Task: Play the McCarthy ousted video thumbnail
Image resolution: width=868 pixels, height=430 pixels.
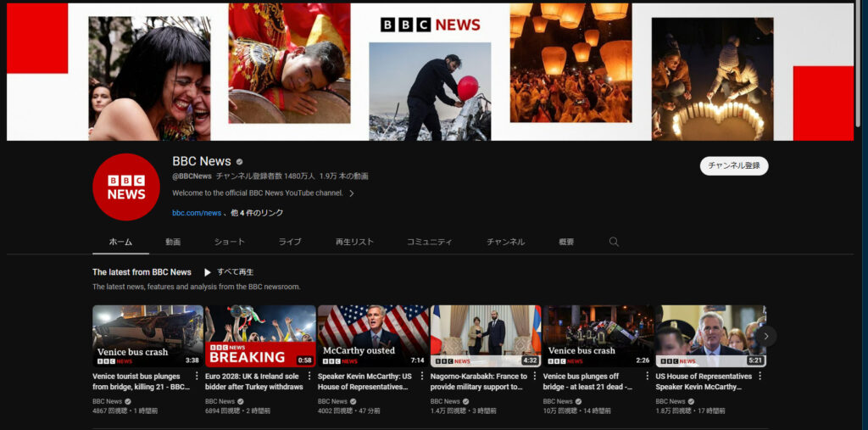Action: [x=373, y=336]
